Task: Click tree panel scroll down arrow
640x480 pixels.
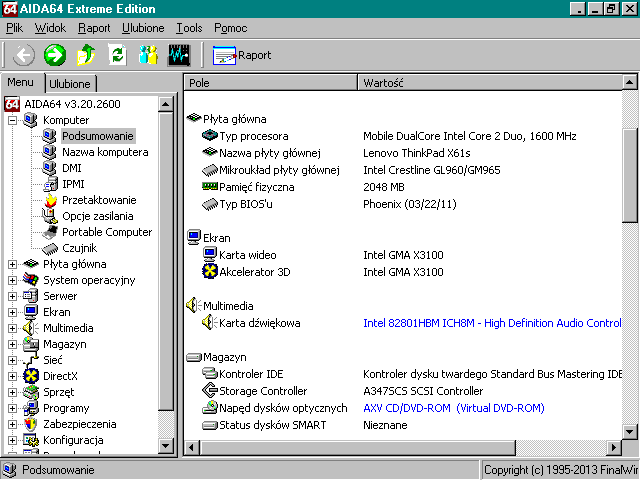Action: coord(165,446)
